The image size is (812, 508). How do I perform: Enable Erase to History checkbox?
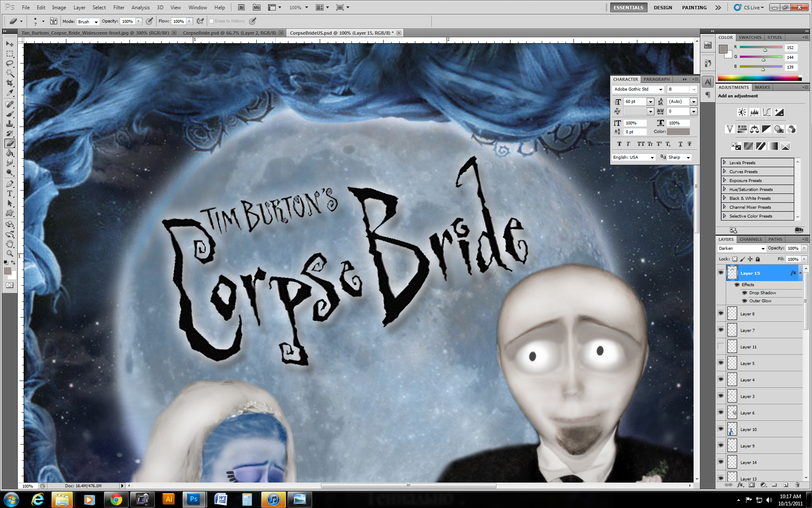pyautogui.click(x=211, y=21)
